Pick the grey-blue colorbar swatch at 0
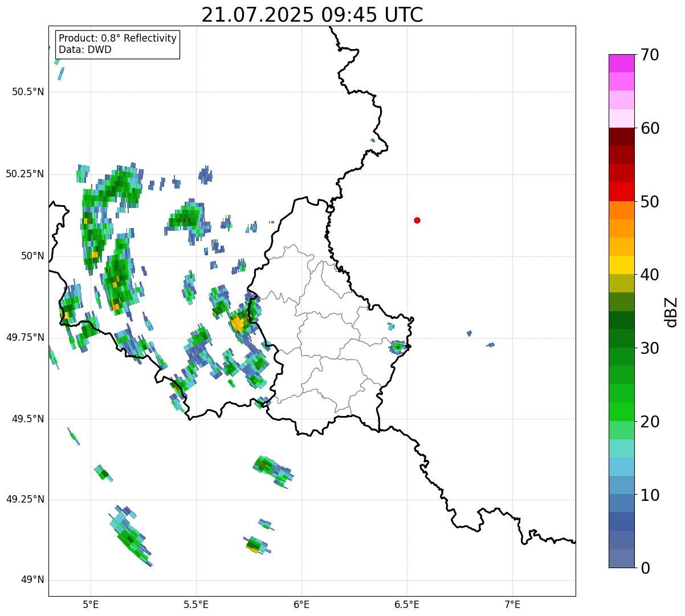Image resolution: width=685 pixels, height=616 pixels. pos(621,558)
